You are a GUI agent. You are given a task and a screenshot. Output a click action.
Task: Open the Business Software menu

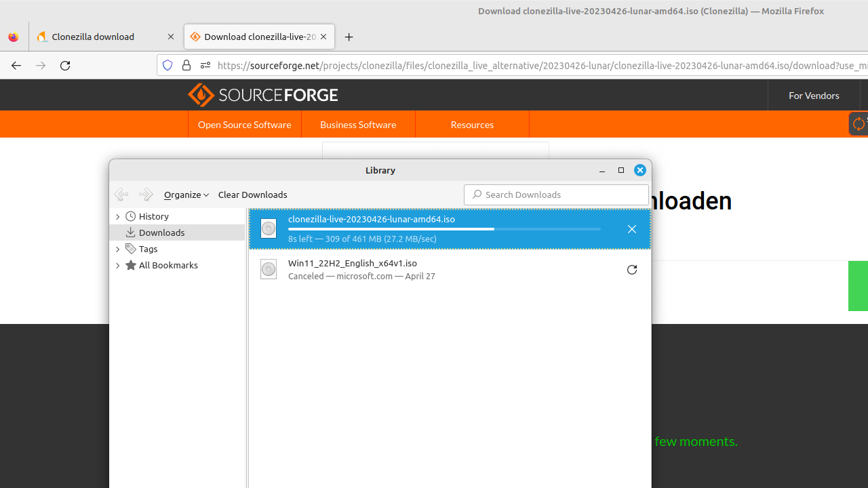358,125
